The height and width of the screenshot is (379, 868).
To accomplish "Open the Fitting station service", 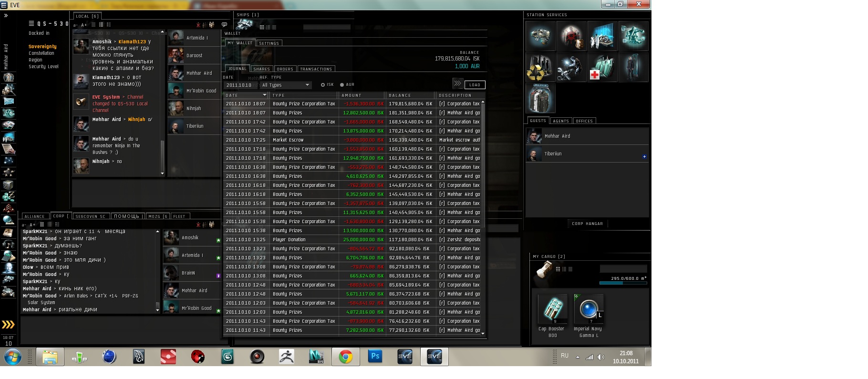I will coord(540,36).
